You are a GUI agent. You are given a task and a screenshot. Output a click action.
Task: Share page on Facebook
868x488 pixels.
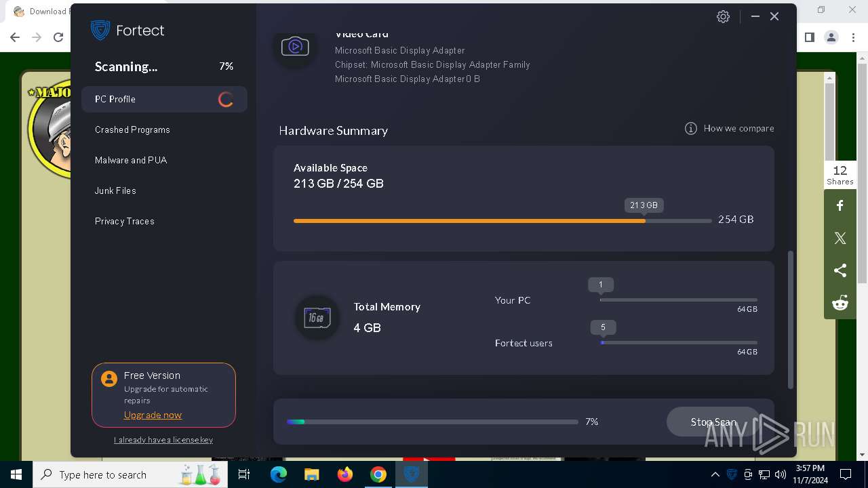840,205
